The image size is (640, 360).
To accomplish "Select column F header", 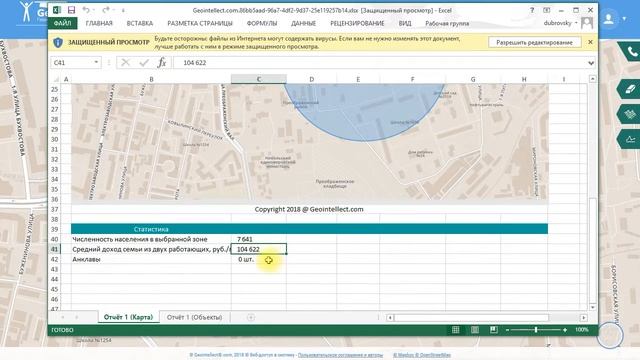I will pyautogui.click(x=412, y=79).
